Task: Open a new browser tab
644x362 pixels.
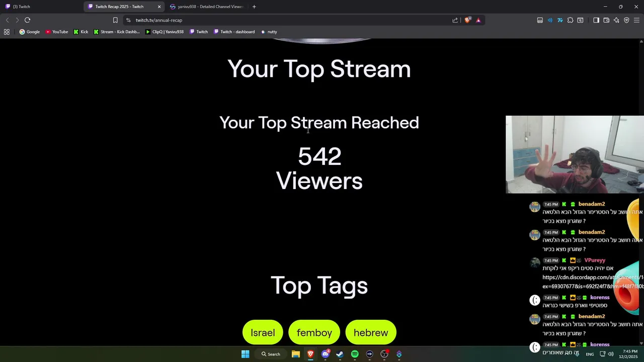Action: pos(254,7)
